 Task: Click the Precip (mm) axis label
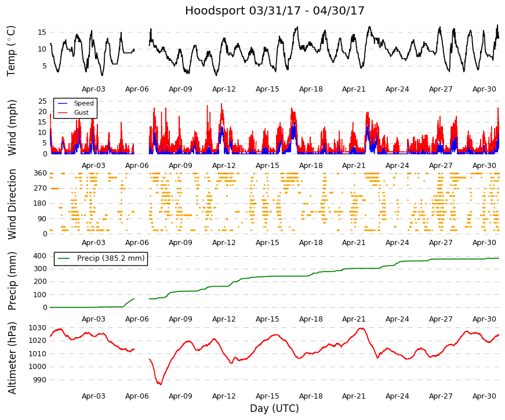[12, 281]
